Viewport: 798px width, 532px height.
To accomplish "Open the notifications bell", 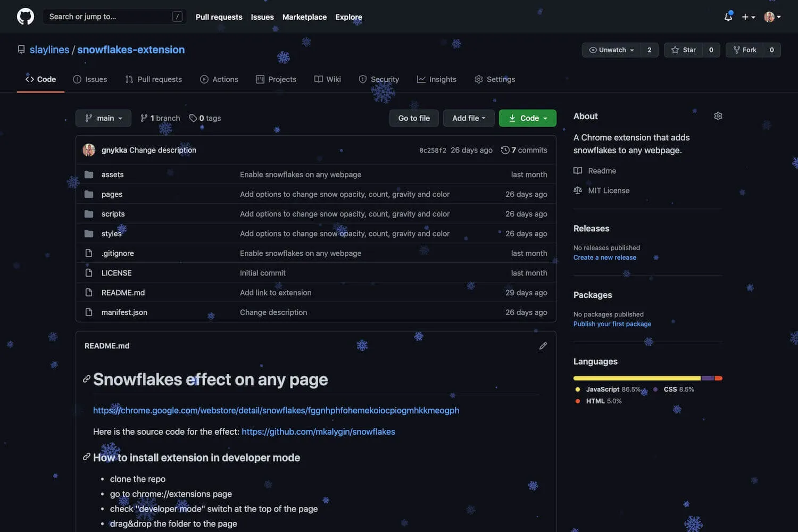I will click(728, 17).
